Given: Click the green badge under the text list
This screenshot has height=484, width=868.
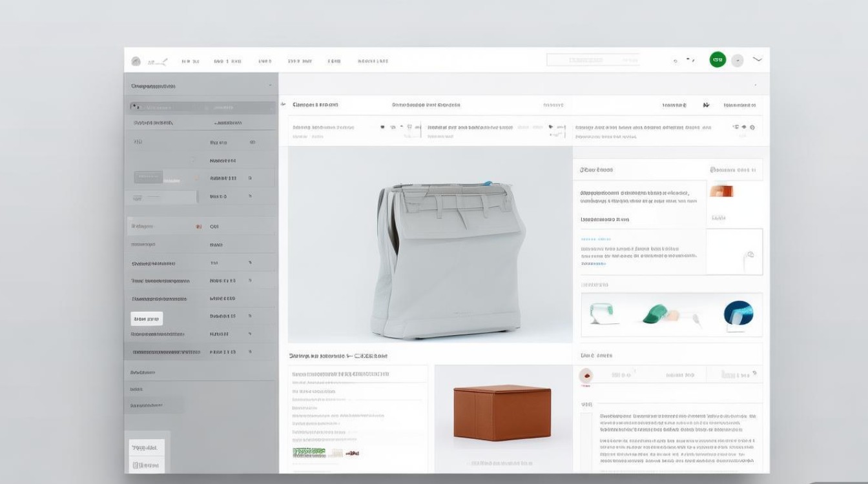Looking at the screenshot, I should [309, 453].
